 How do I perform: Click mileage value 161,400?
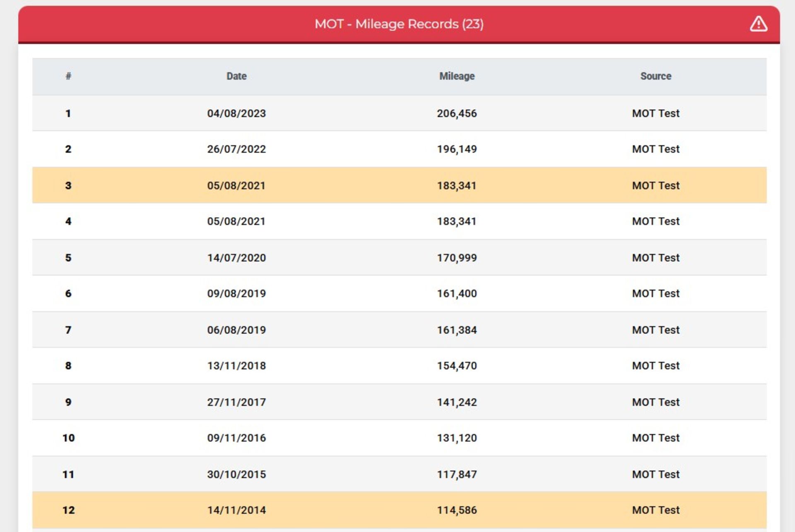point(457,293)
